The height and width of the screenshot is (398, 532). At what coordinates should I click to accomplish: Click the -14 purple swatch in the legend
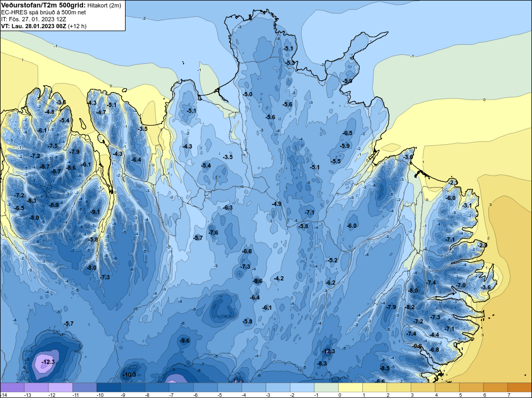[12, 387]
